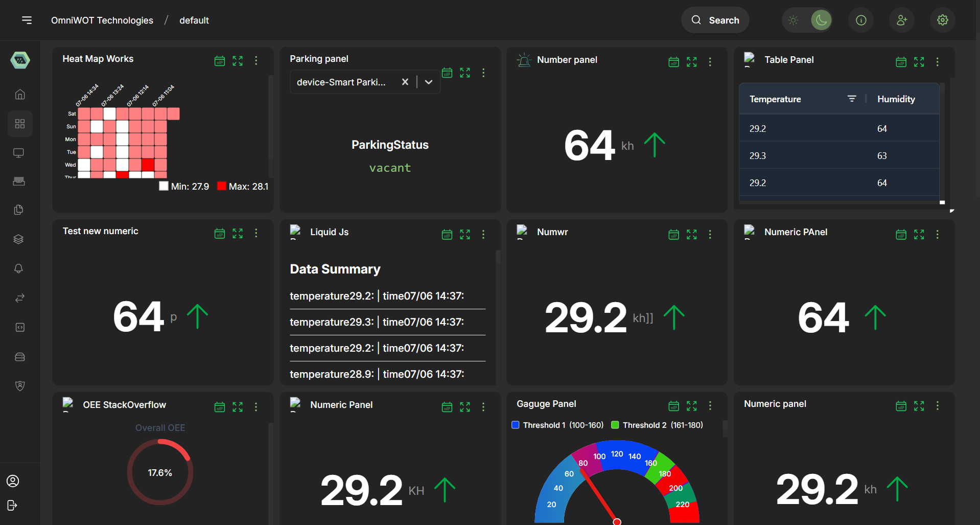
Task: Open the Home page from the sidebar
Action: pos(20,94)
